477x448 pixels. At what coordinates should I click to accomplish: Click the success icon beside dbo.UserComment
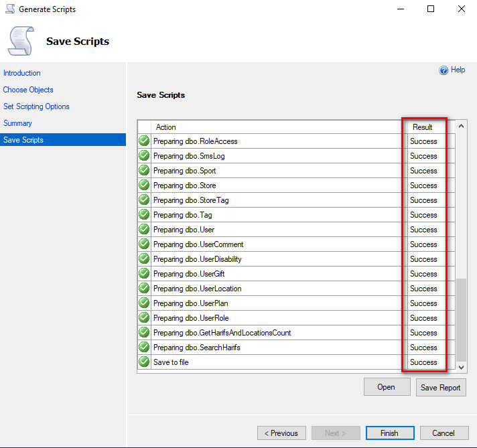[144, 244]
